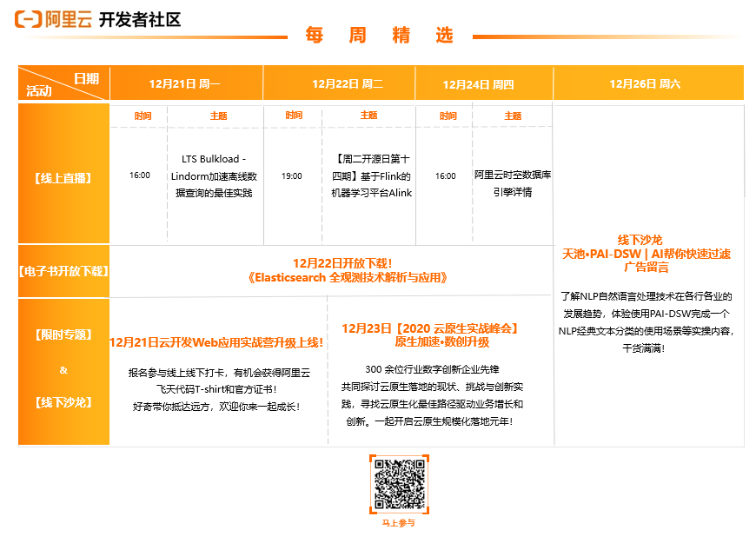
Task: Click the 一起开启云原生规模化落地元年 line
Action: point(444,422)
